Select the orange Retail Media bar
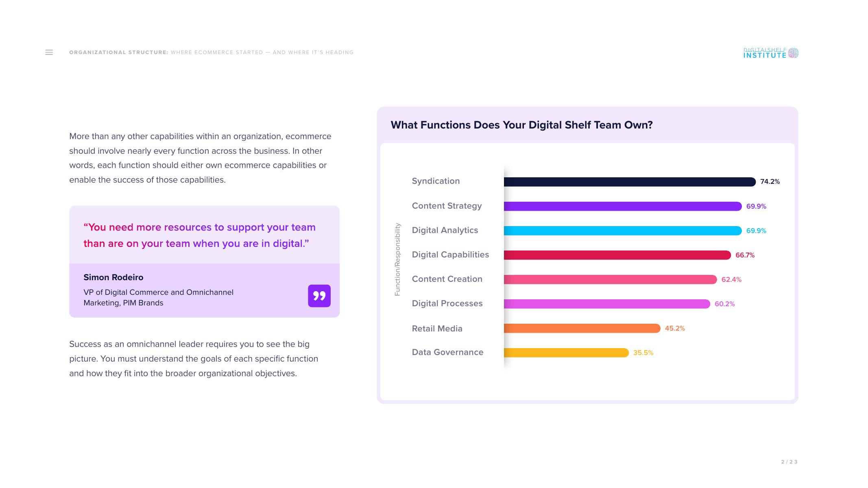868x488 pixels. pyautogui.click(x=582, y=328)
